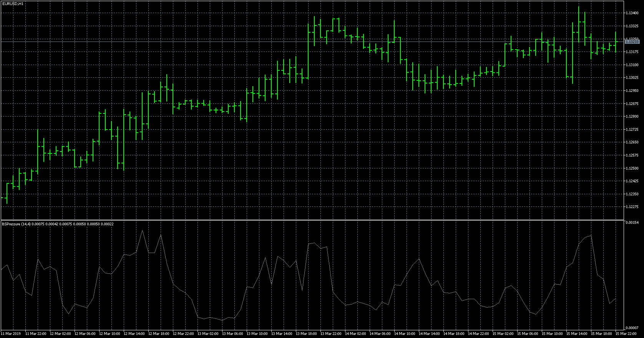
Task: Select the current price tag 1.13233
Action: [632, 42]
